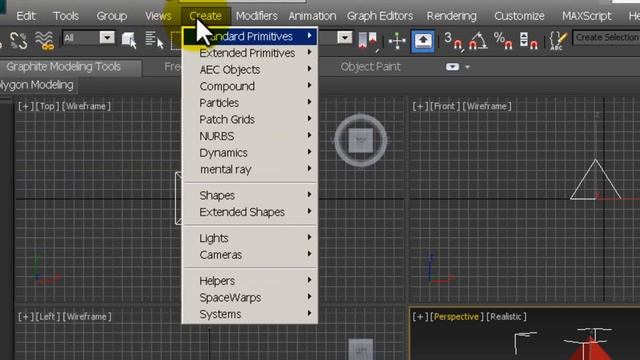Image resolution: width=640 pixels, height=360 pixels.
Task: Click the [+] menu in Perspective viewport
Action: [x=420, y=317]
